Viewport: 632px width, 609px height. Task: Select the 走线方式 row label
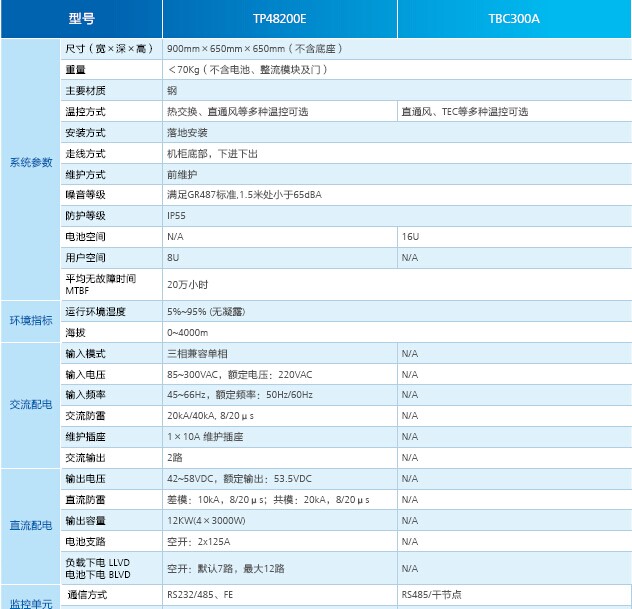[85, 154]
